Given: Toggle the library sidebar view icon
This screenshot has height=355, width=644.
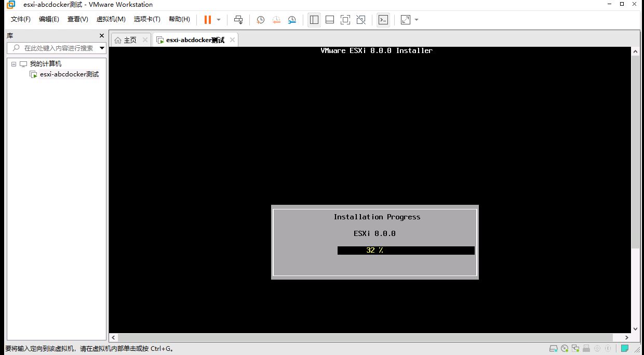Looking at the screenshot, I should click(314, 20).
